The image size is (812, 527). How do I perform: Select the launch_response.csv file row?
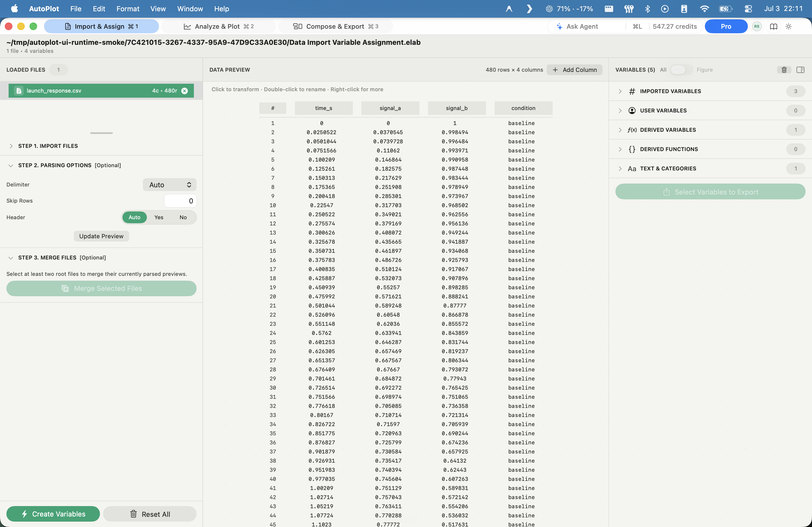[101, 91]
